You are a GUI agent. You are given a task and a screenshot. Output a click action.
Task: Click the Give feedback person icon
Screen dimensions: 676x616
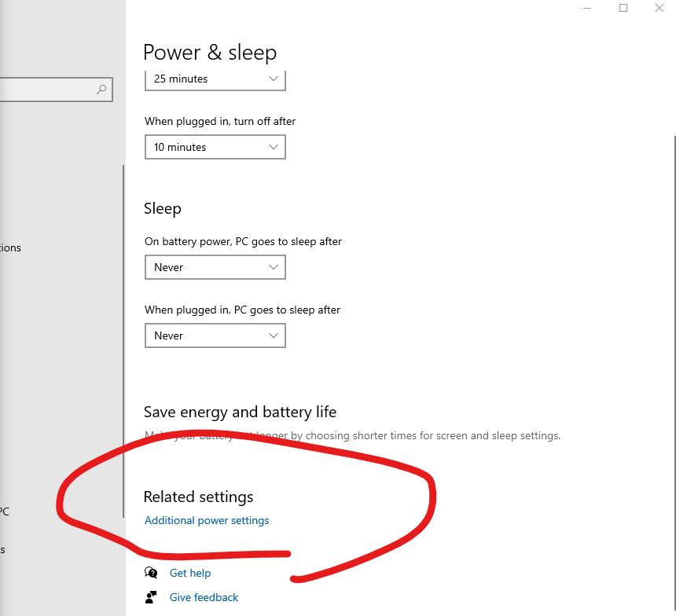click(151, 597)
